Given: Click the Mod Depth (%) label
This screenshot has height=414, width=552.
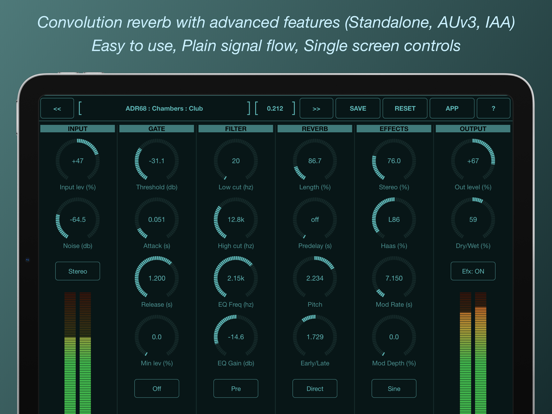Looking at the screenshot, I should click(x=394, y=363).
